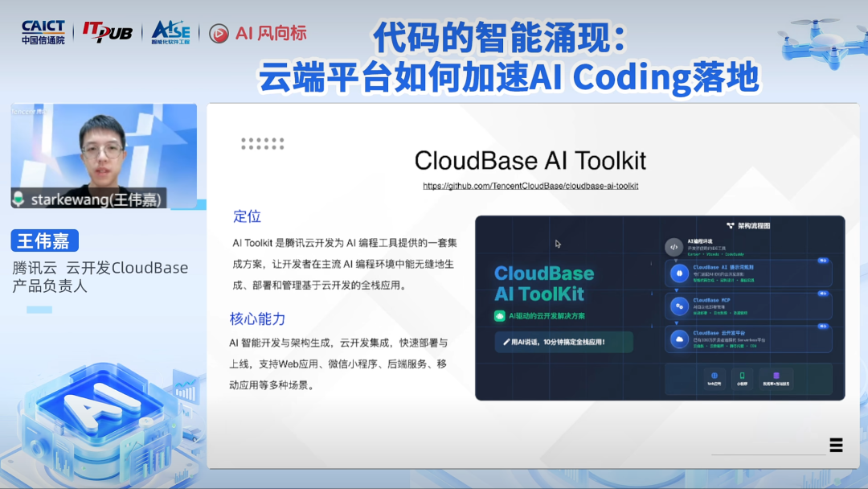Click the 王伟嘉 name badge
Screen dimensions: 868x489
pos(44,241)
